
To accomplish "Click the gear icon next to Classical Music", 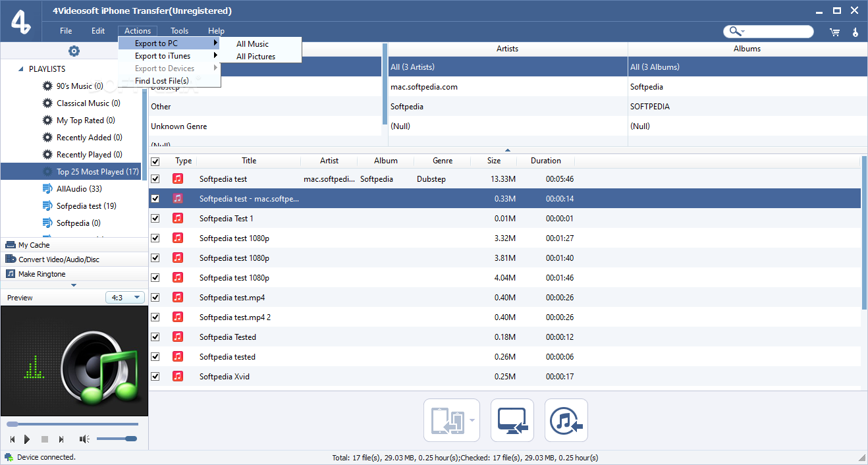I will click(47, 103).
